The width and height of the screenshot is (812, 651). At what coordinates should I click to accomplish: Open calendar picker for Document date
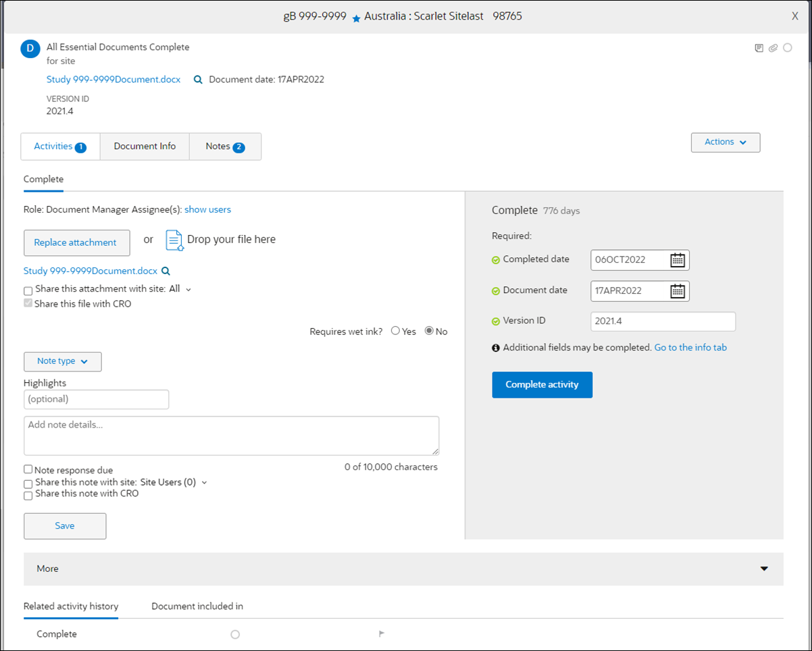coord(678,291)
